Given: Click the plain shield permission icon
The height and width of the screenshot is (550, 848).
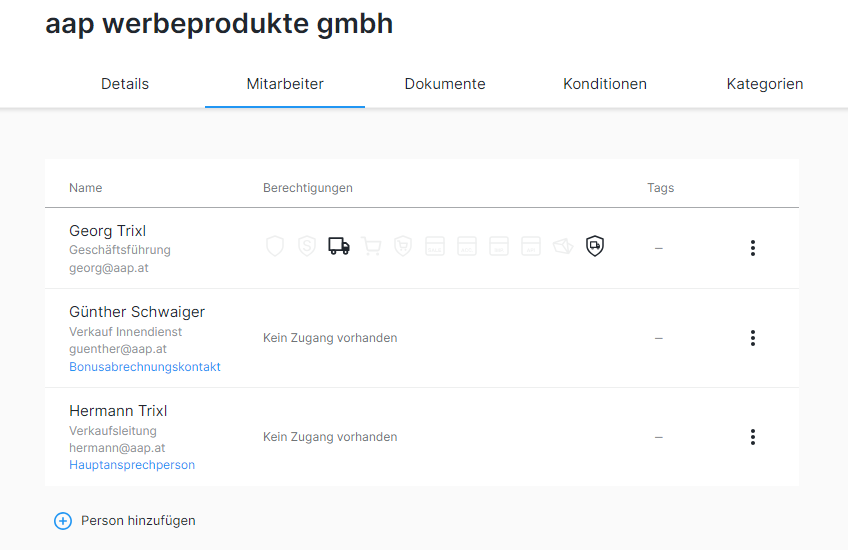Looking at the screenshot, I should click(275, 246).
